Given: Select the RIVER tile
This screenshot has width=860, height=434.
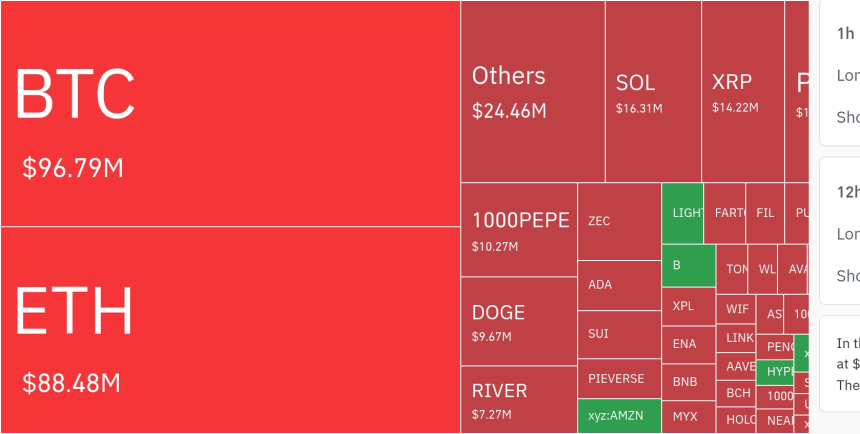Looking at the screenshot, I should point(518,399).
